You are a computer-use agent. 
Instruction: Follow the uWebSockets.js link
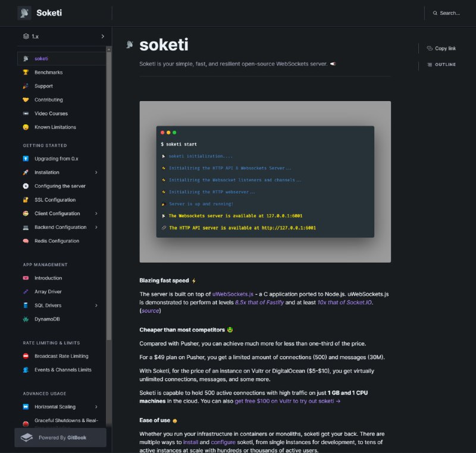pos(231,292)
